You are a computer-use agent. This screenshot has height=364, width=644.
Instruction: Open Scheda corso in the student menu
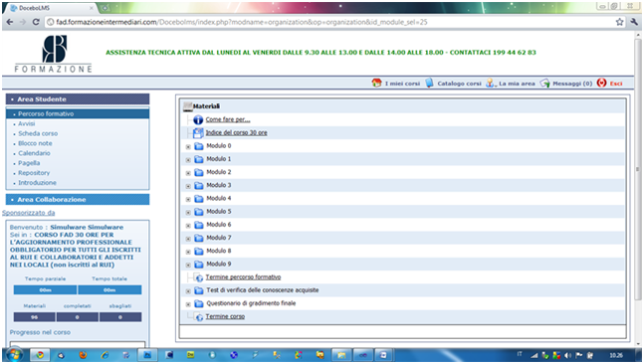(x=38, y=133)
